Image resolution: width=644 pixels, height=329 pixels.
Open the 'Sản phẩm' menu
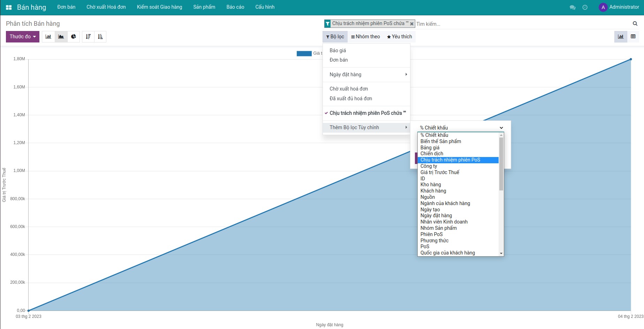(x=204, y=7)
